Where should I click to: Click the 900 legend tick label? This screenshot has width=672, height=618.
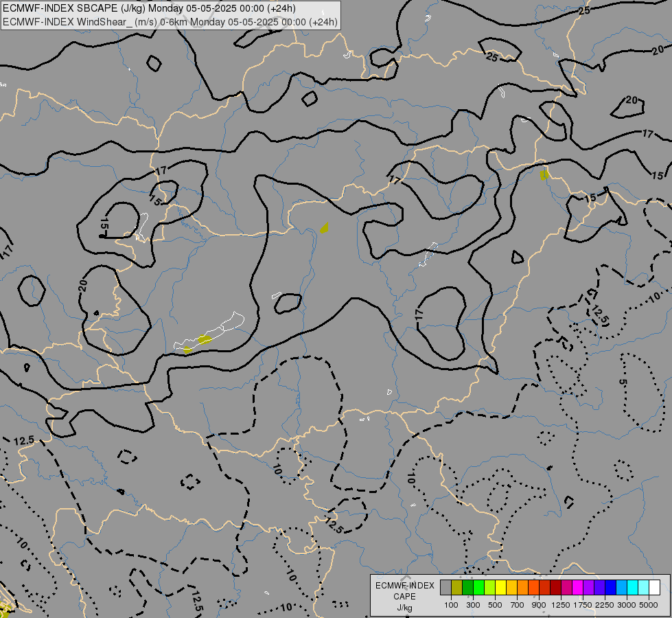(x=539, y=605)
